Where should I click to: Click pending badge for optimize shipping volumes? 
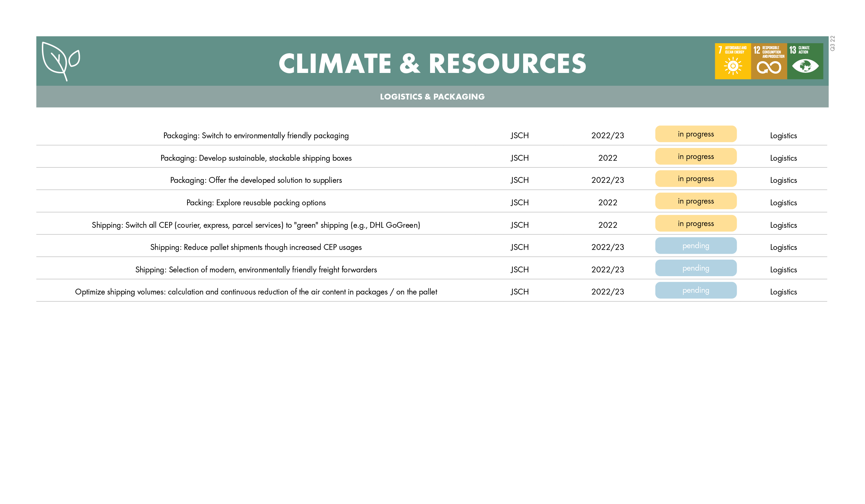tap(695, 290)
